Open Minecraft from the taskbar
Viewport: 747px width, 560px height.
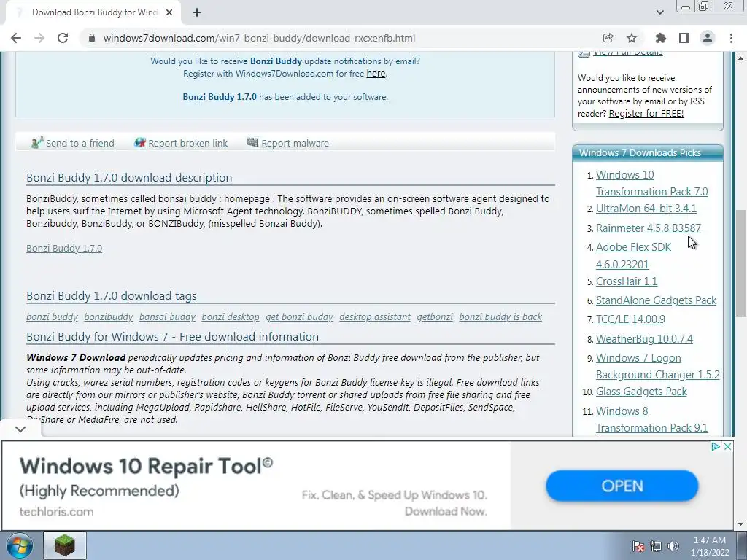(65, 545)
